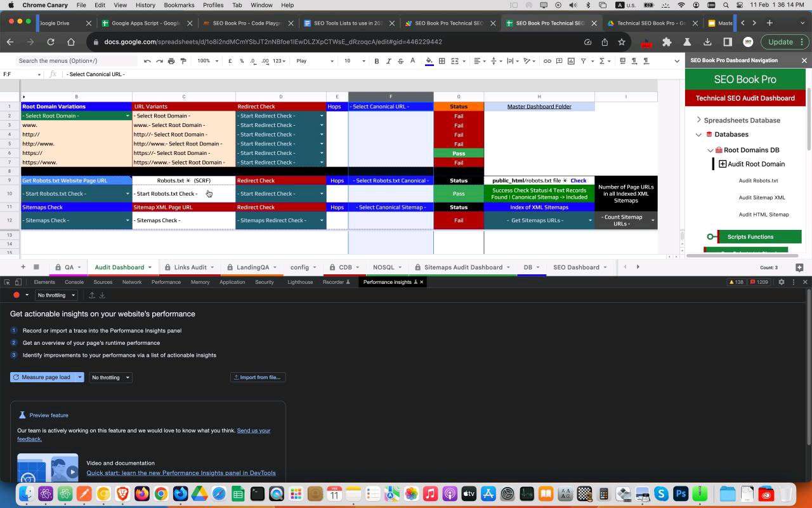
Task: Switch to SEO Dashboard sheet tab
Action: (576, 267)
